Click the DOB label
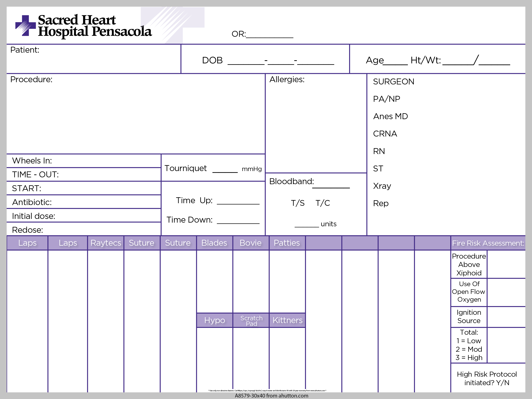Screen dimensions: 532x399 pyautogui.click(x=212, y=60)
